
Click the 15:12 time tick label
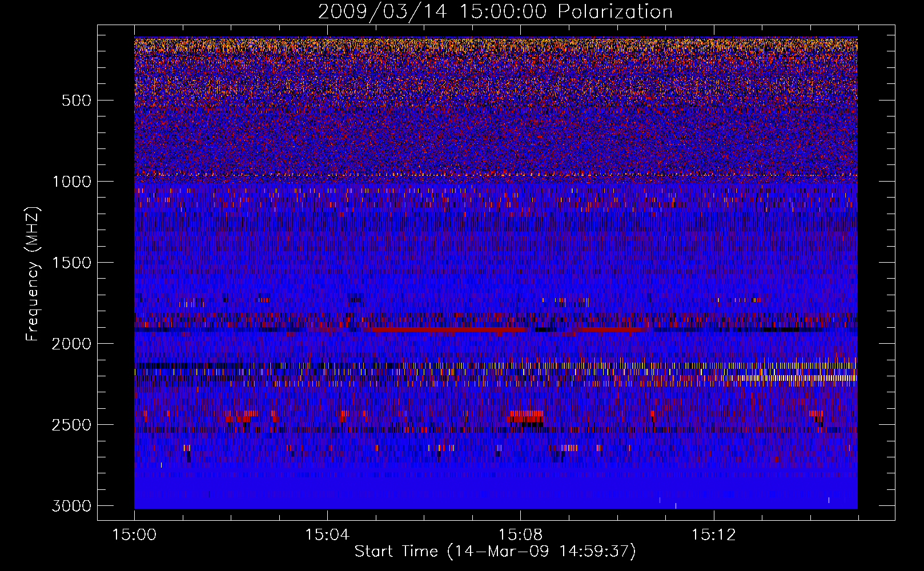[x=713, y=535]
